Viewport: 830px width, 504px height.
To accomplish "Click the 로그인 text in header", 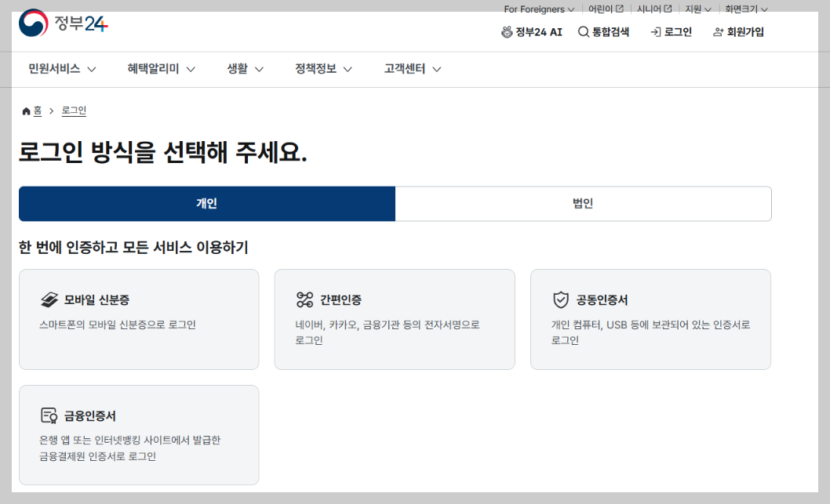I will tap(678, 32).
